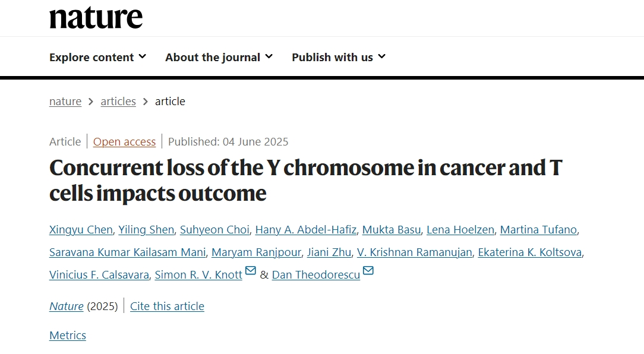Open author V. Krishnan Ramanujan link

pos(415,252)
